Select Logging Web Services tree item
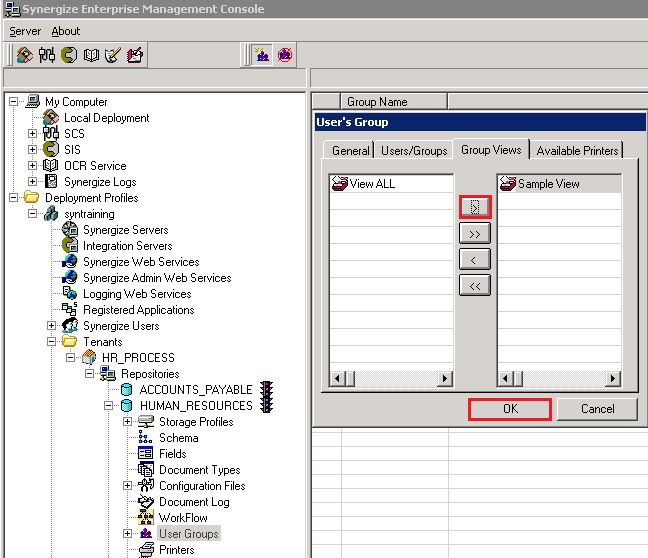This screenshot has width=648, height=558. 137,294
